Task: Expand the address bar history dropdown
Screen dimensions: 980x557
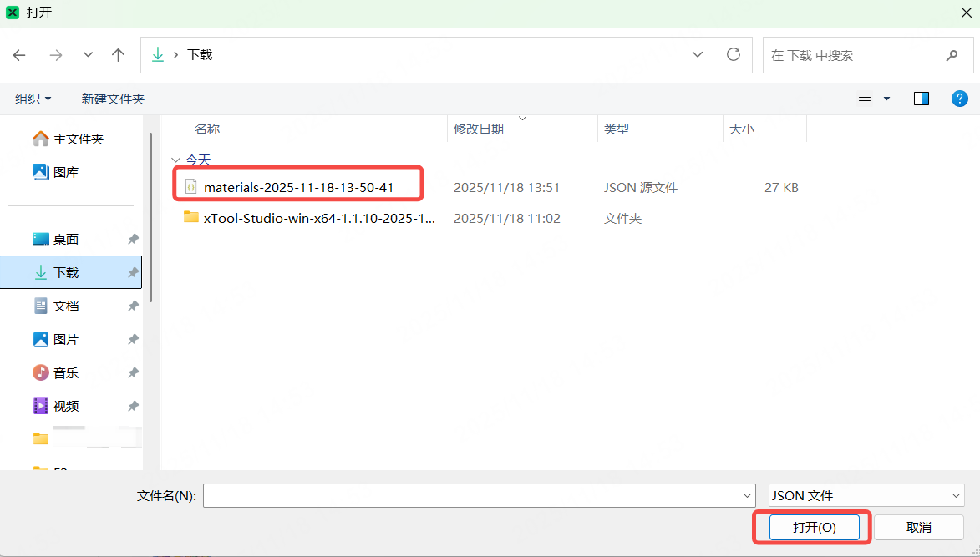Action: [698, 55]
